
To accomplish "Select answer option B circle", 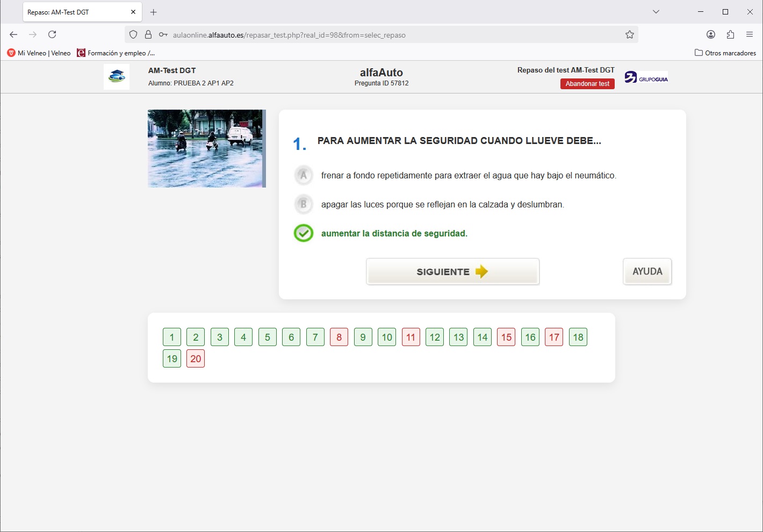I will click(x=304, y=204).
